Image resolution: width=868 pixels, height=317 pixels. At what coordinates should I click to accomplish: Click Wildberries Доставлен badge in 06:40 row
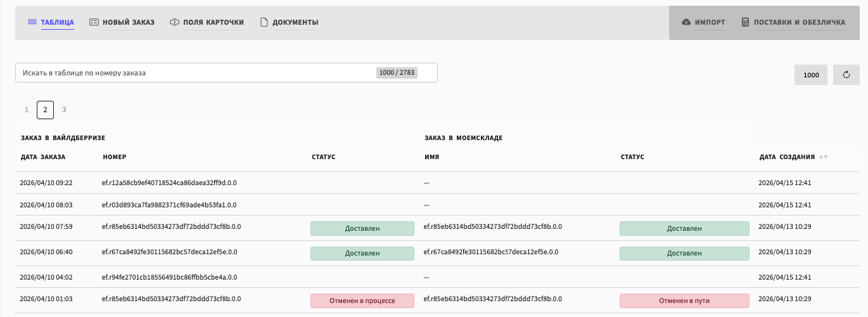click(362, 254)
